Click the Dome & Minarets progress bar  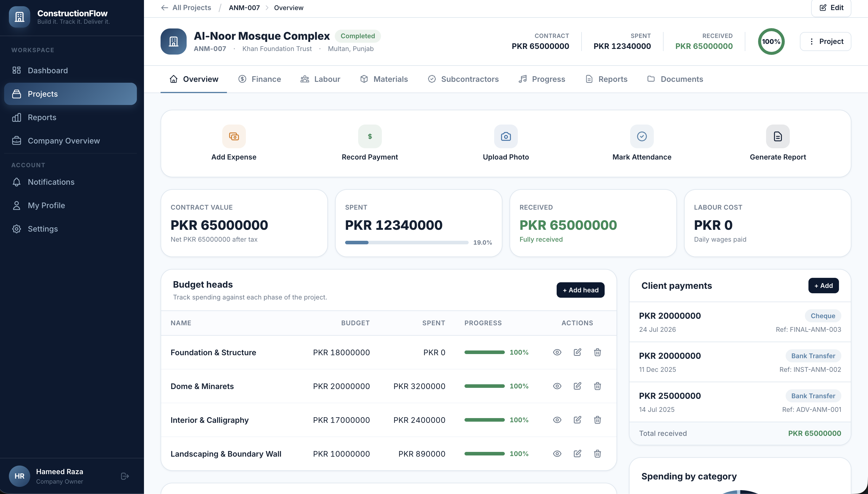484,386
